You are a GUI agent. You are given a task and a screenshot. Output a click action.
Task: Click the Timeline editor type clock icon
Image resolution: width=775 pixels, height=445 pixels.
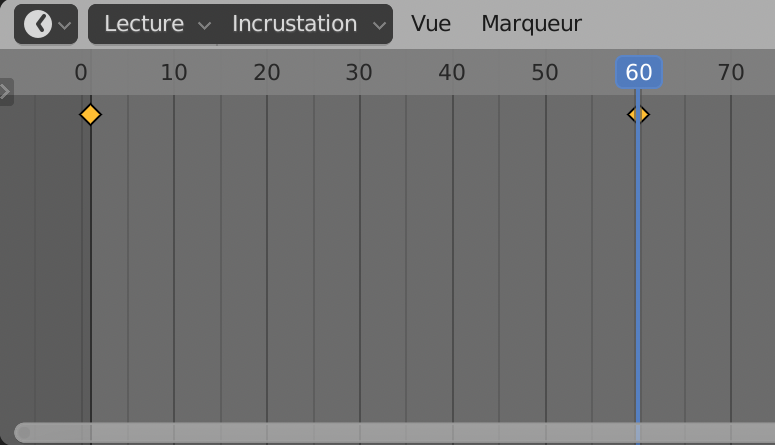pos(37,24)
